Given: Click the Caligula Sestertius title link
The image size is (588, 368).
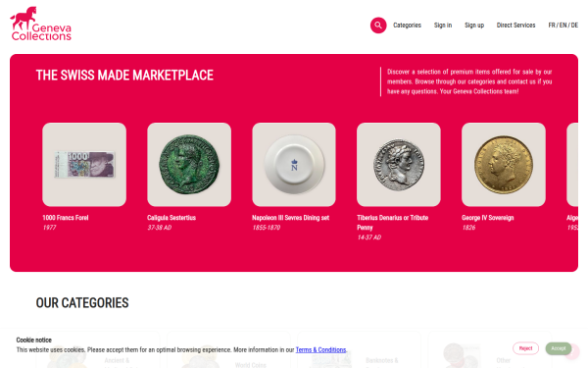Looking at the screenshot, I should pyautogui.click(x=171, y=218).
